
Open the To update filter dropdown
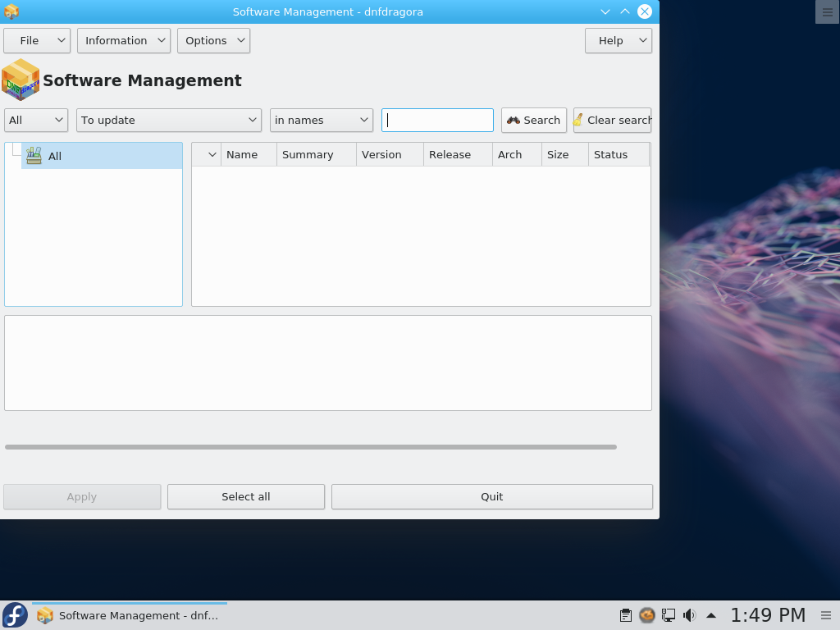coord(169,120)
